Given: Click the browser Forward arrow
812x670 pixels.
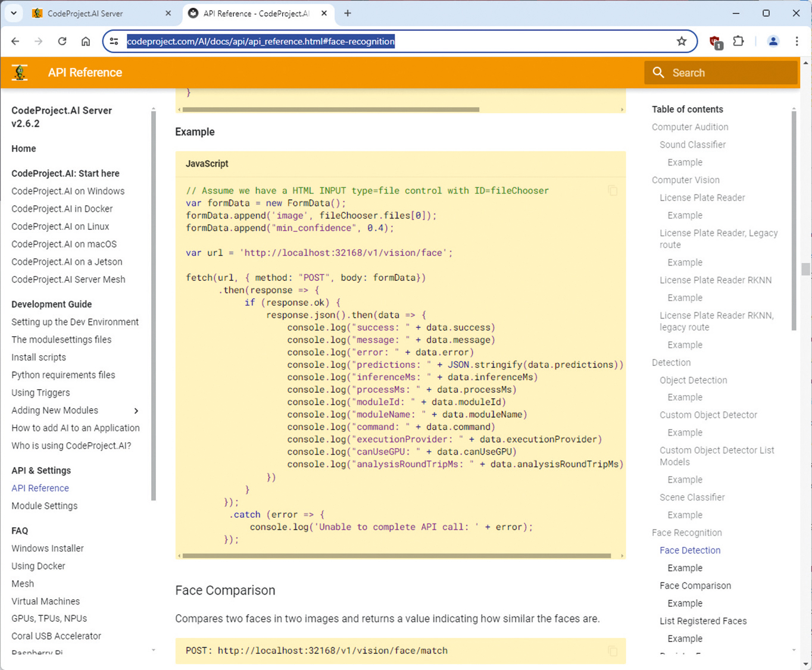Looking at the screenshot, I should click(38, 42).
